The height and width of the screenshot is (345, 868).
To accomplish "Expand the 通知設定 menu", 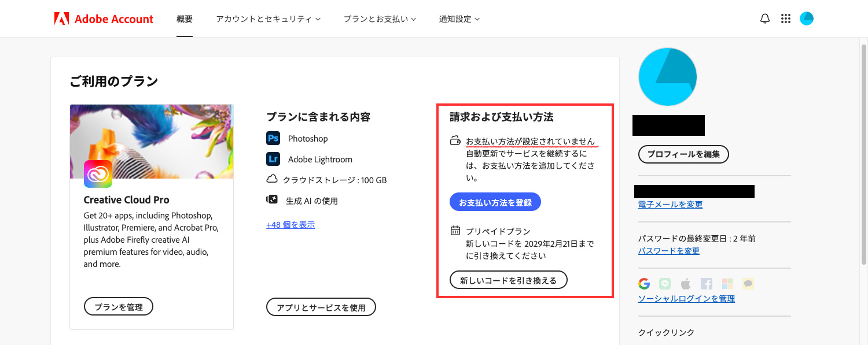I will click(x=459, y=18).
